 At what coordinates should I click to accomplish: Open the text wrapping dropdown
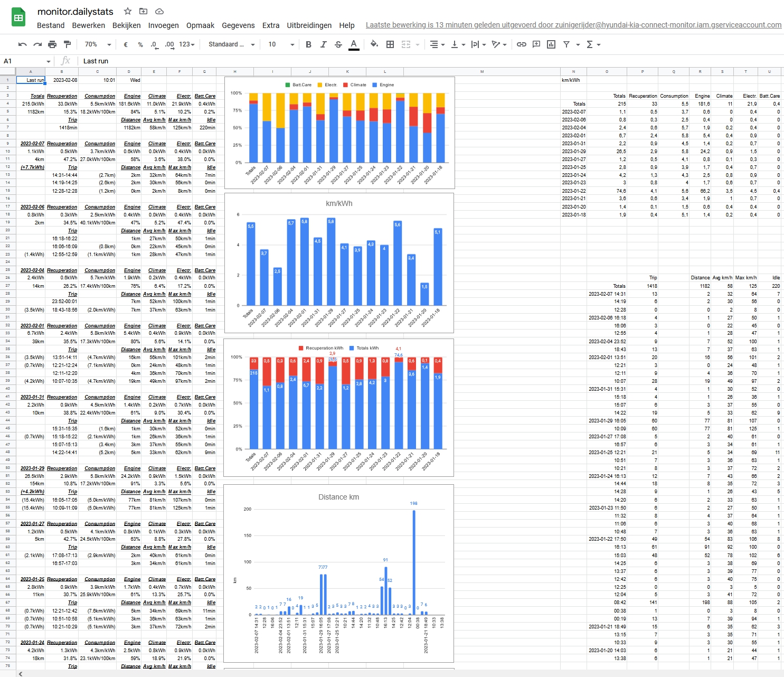[478, 44]
